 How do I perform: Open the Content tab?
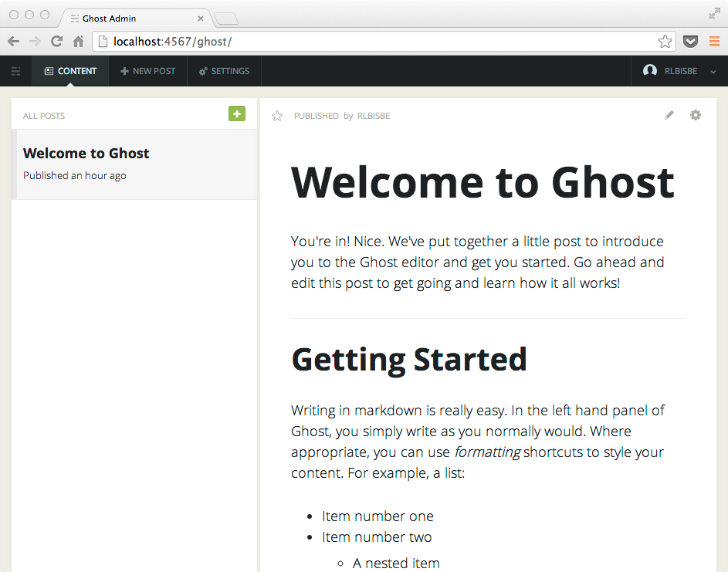(70, 71)
